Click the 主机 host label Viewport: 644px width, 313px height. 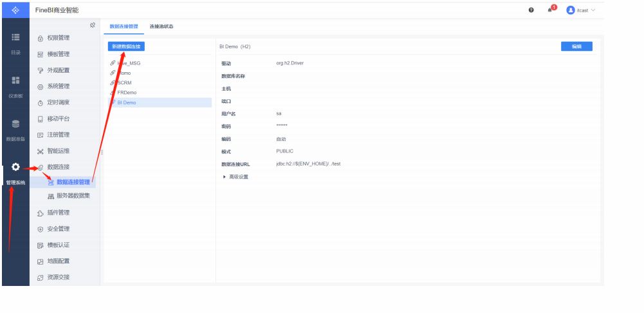click(226, 88)
